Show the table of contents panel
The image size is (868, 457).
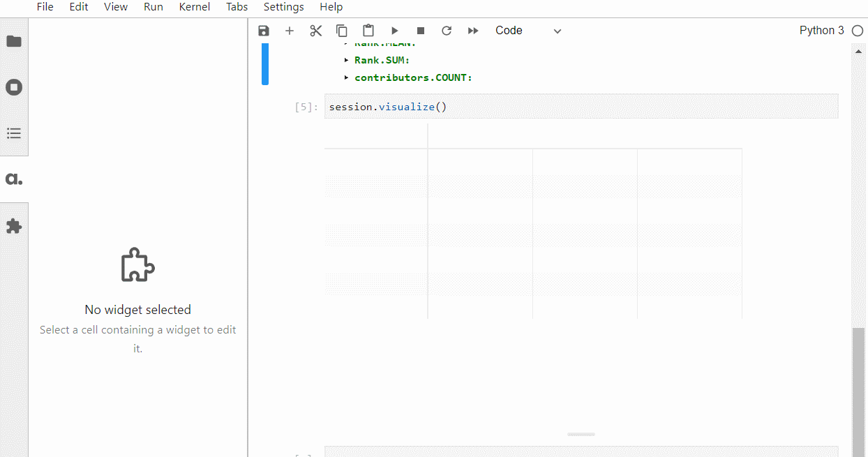pos(14,133)
